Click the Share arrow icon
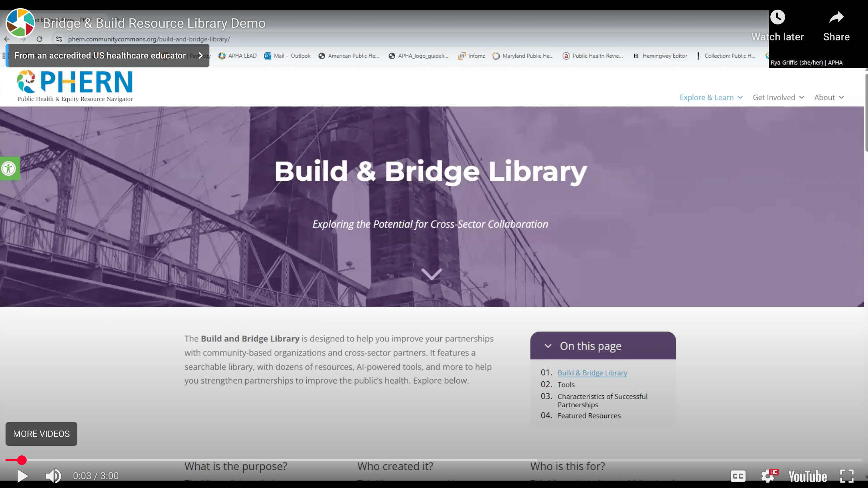Viewport: 868px width, 488px height. pos(836,17)
